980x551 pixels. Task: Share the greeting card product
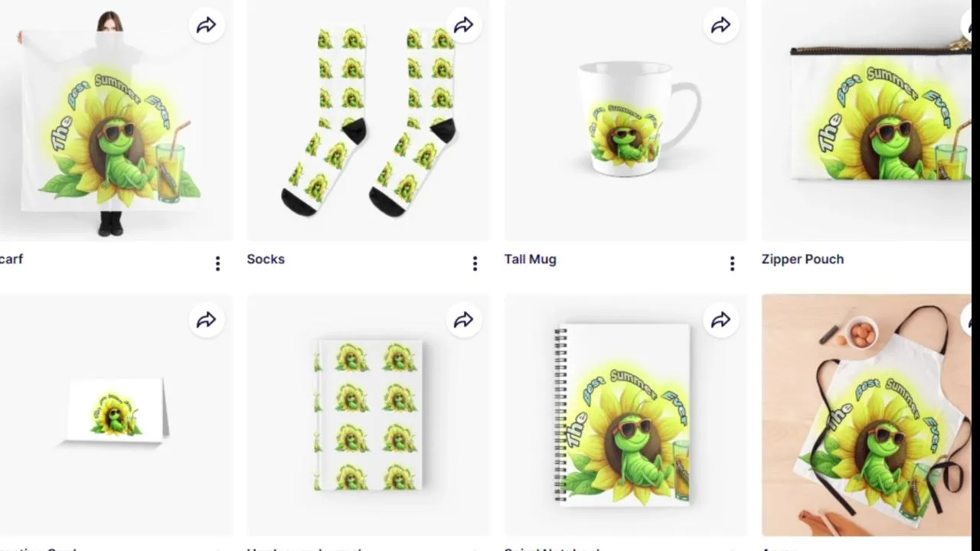[x=207, y=321]
